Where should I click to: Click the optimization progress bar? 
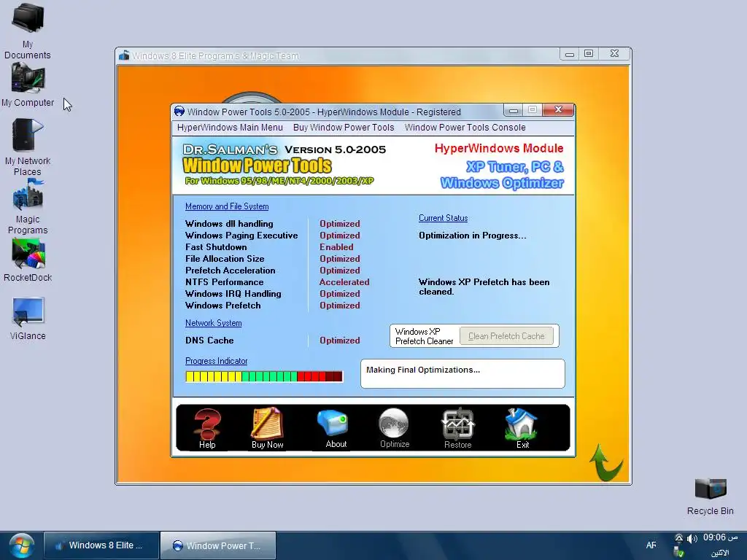pyautogui.click(x=264, y=377)
